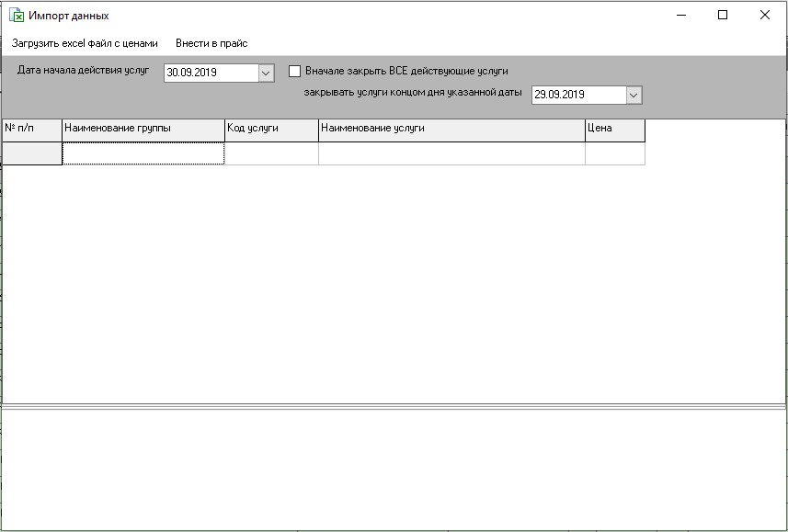Open the closing date dropdown showing 29.09.2019
This screenshot has width=788, height=532.
click(635, 94)
